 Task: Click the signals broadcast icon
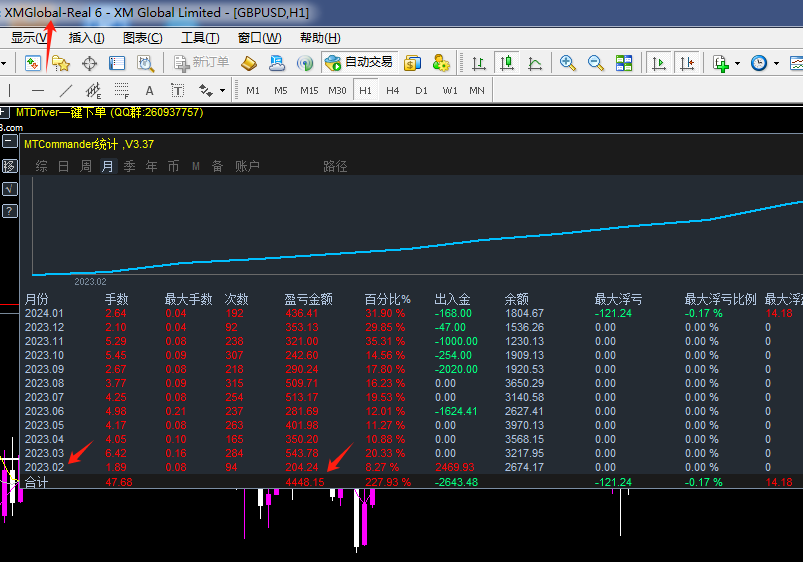click(305, 63)
